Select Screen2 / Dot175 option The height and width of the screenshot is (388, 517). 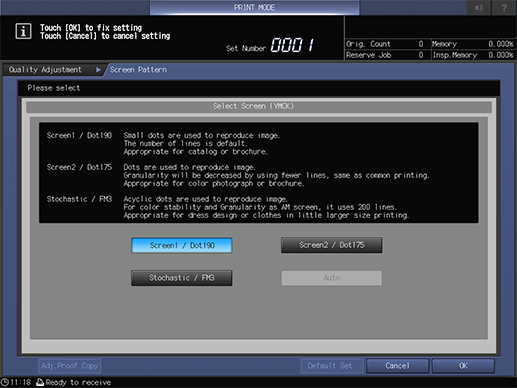click(x=331, y=245)
